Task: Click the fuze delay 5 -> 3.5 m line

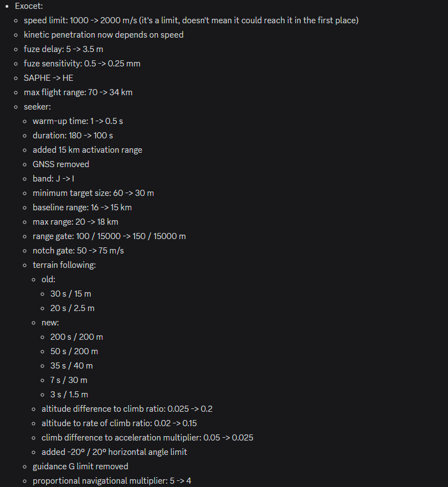Action: tap(64, 49)
